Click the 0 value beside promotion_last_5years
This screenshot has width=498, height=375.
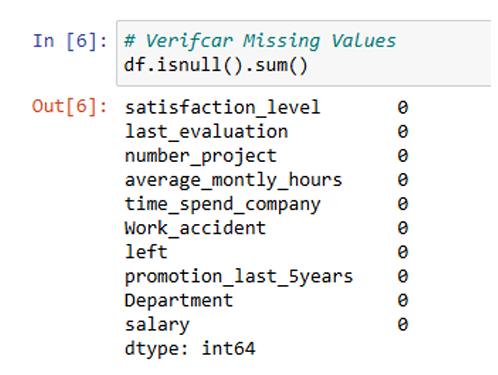click(403, 276)
